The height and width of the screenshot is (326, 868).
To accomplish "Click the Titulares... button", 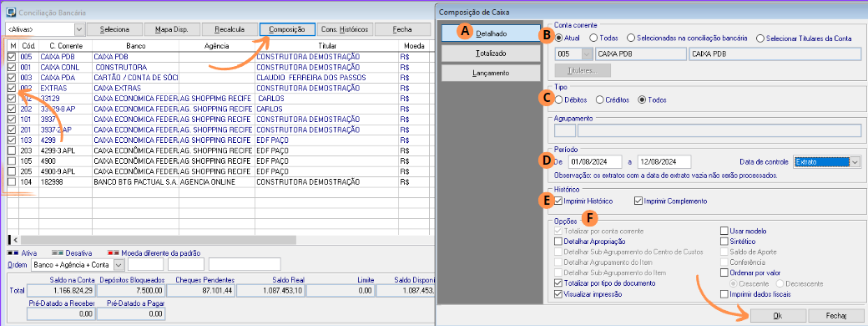I will 583,71.
